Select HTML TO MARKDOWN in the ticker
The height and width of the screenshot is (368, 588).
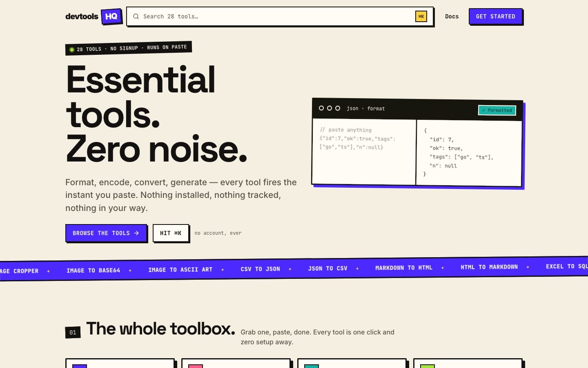pos(489,267)
